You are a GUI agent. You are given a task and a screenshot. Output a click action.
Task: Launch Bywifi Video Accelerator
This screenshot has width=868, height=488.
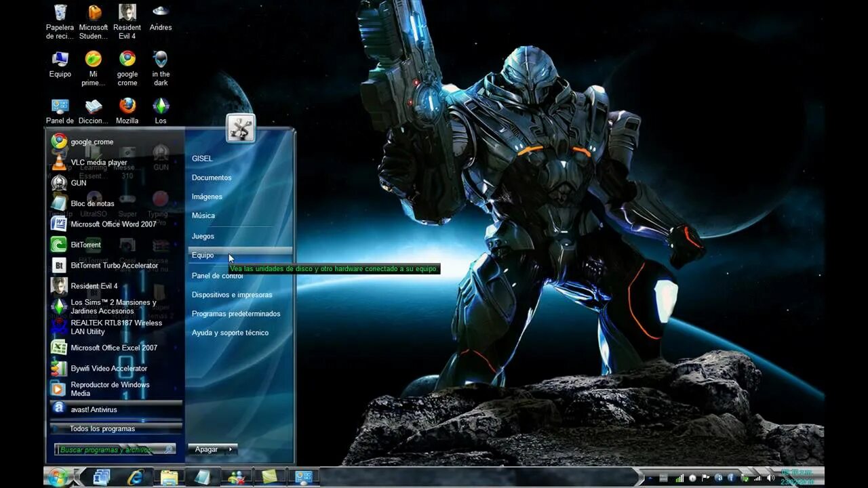coord(116,368)
